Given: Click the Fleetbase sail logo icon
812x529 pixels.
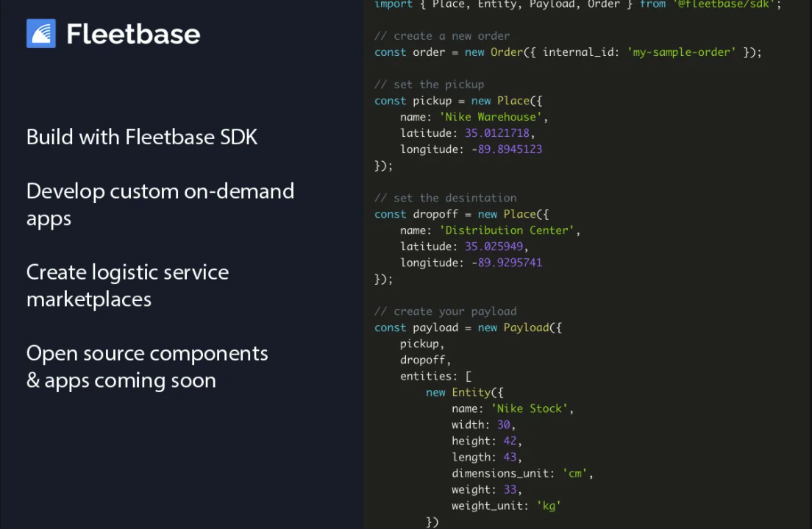Looking at the screenshot, I should [43, 32].
